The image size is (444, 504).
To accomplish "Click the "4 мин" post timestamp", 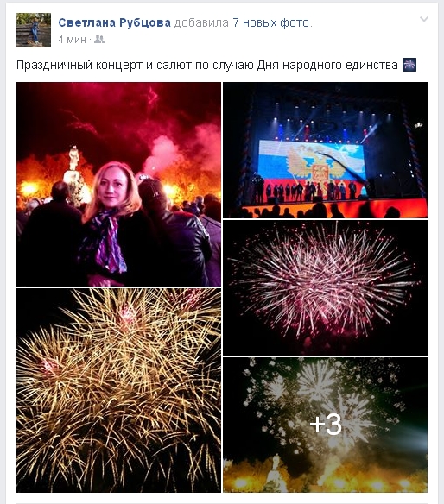I will tap(72, 40).
